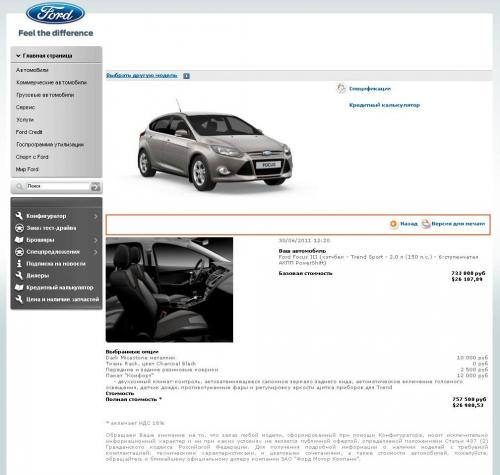Image resolution: width=500 pixels, height=475 pixels.
Task: Click the Дилеры label
Action: coord(38,276)
